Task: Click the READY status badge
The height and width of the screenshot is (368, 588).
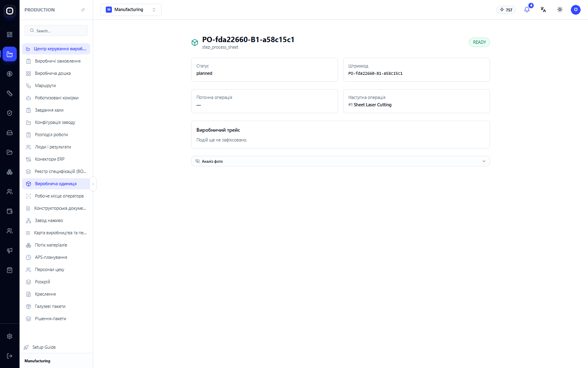Action: tap(479, 42)
